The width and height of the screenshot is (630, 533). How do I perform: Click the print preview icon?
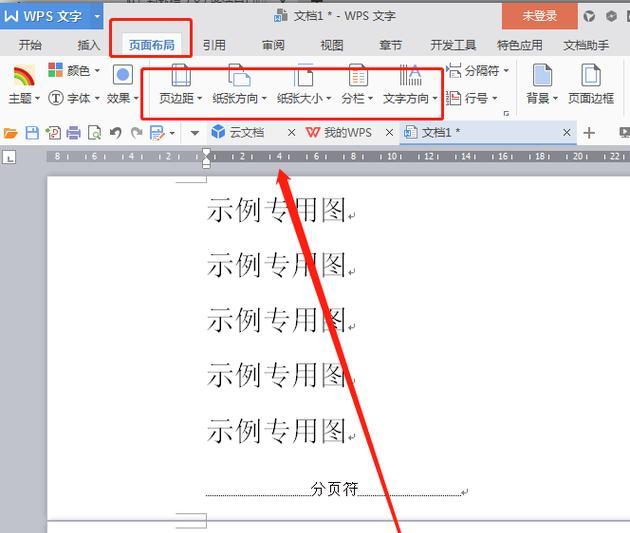[94, 133]
